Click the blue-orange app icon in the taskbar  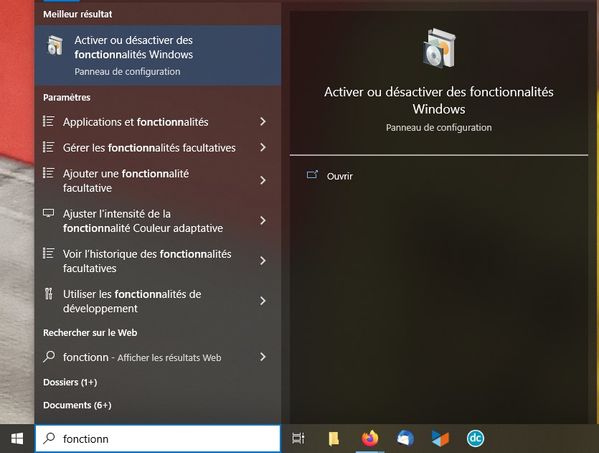click(x=440, y=438)
